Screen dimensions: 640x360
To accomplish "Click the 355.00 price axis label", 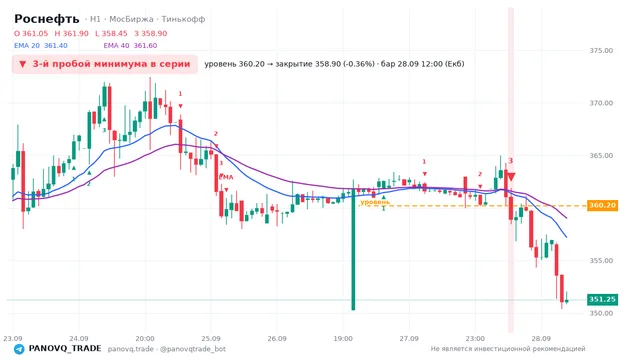I will click(601, 260).
